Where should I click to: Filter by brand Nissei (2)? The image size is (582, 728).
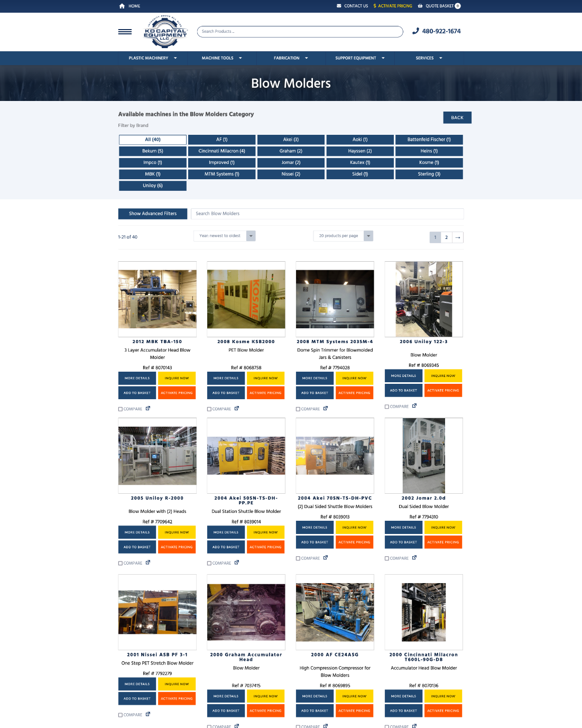click(x=291, y=174)
